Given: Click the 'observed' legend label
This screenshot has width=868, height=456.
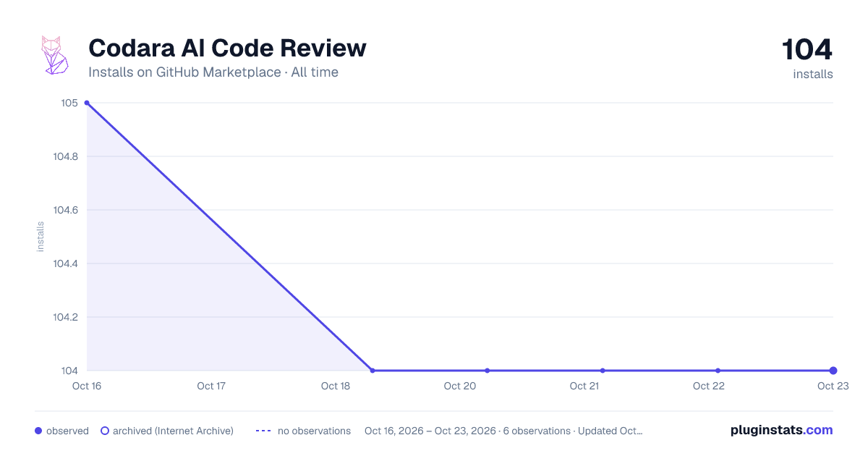Looking at the screenshot, I should tap(67, 431).
